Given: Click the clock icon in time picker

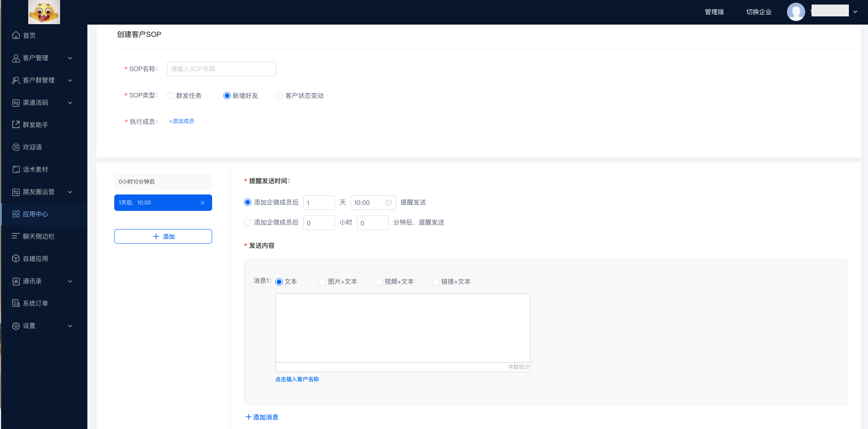Looking at the screenshot, I should (389, 203).
